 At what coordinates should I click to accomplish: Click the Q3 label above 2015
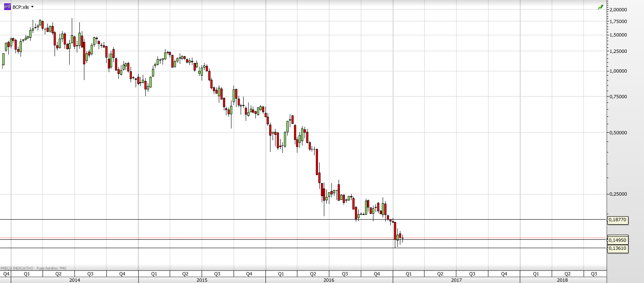[217, 274]
